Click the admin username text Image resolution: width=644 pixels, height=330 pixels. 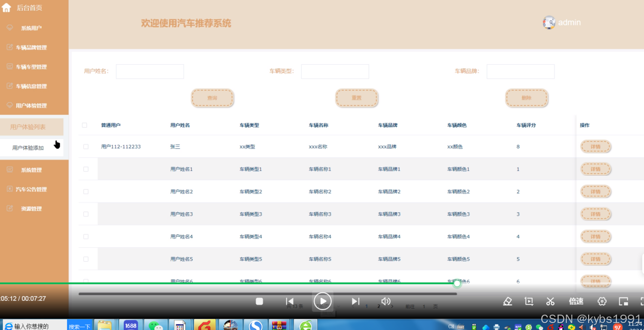(x=570, y=22)
